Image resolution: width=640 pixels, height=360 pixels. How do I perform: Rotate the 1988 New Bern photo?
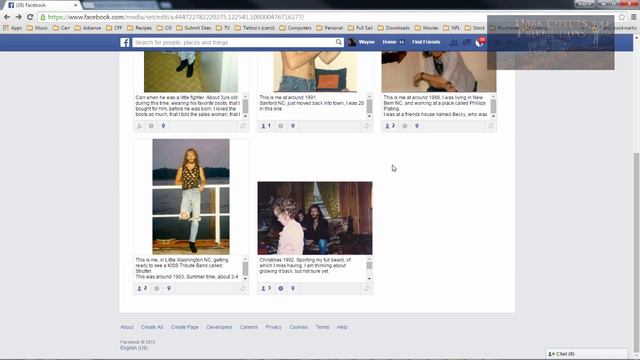pos(491,126)
